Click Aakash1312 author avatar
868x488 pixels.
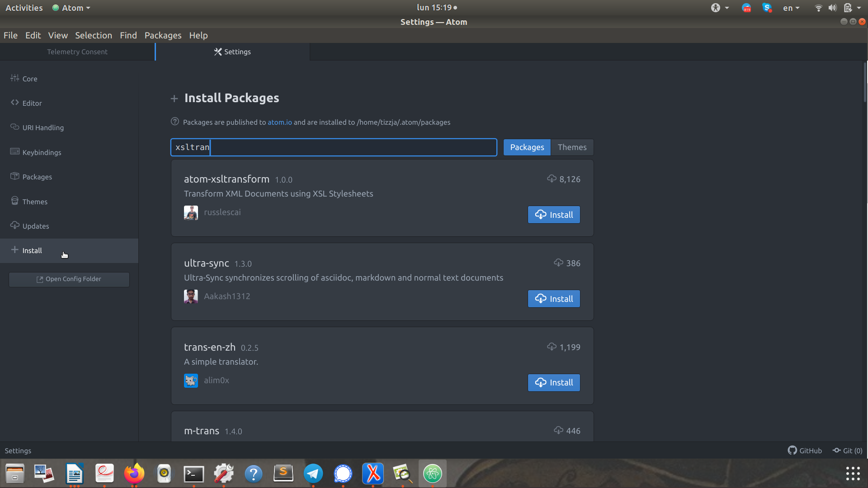[191, 296]
